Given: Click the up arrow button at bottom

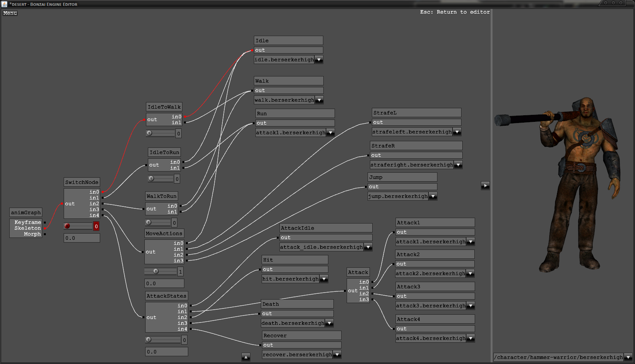Looking at the screenshot, I should coord(246,357).
